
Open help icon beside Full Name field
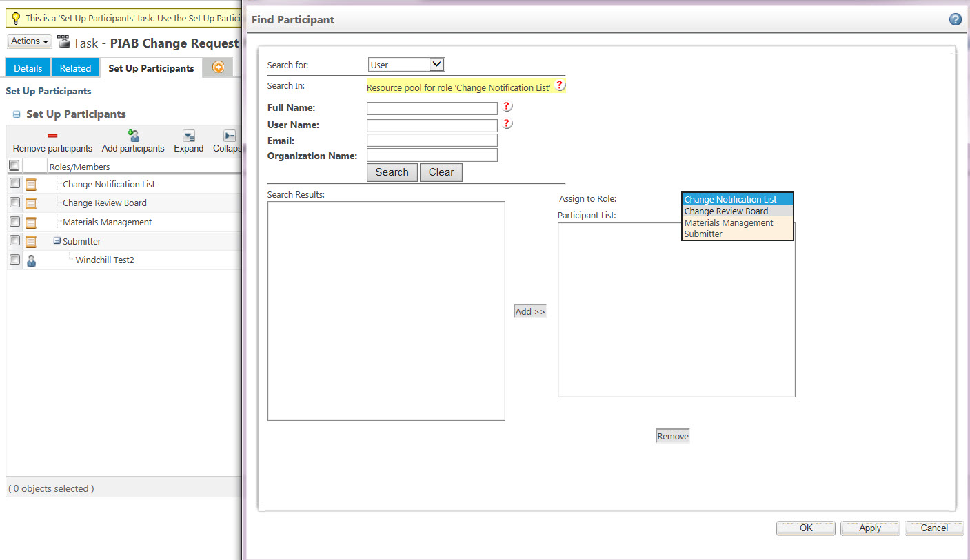(x=507, y=107)
